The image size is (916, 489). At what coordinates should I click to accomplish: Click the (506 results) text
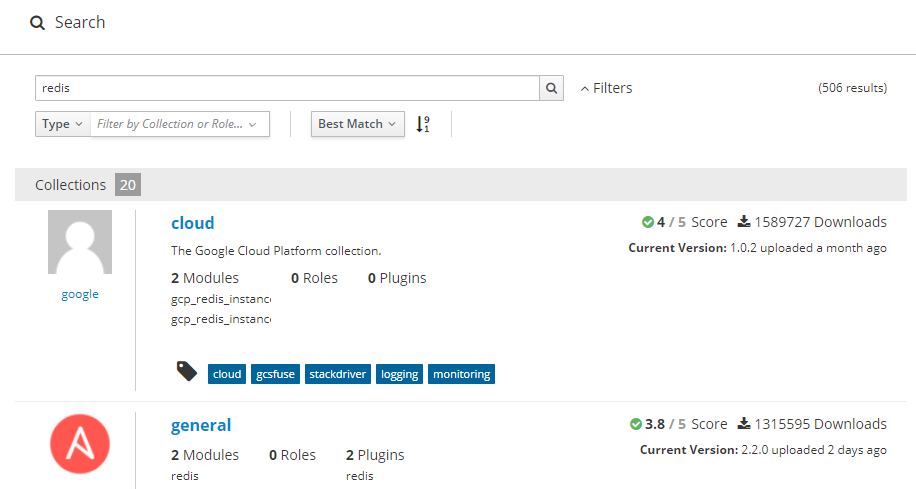852,88
